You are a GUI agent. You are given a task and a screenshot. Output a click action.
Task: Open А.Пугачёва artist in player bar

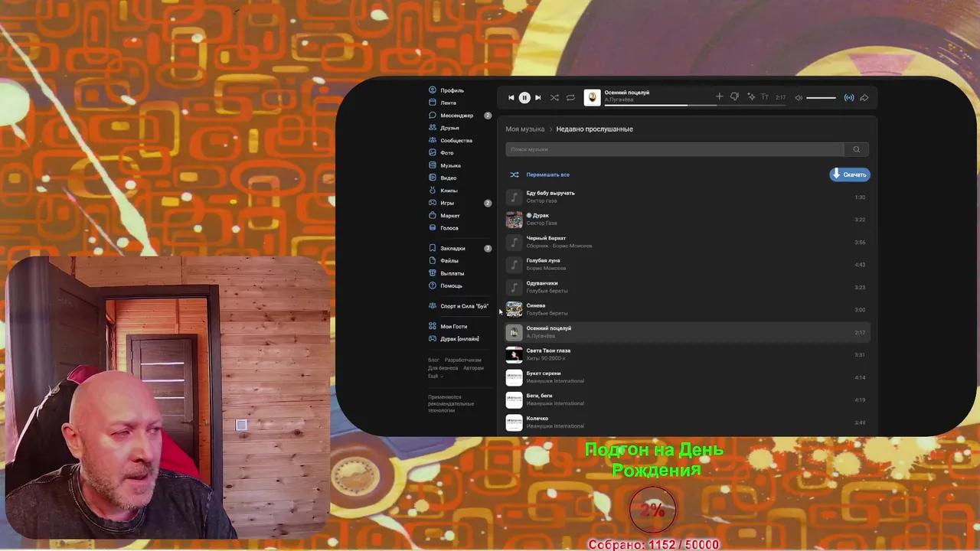[617, 100]
